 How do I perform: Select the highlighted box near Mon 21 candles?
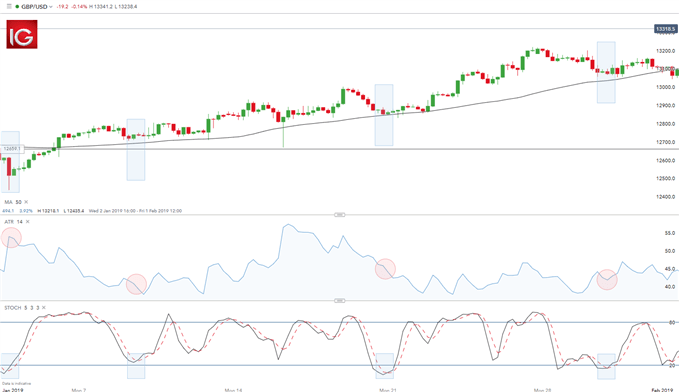click(384, 115)
